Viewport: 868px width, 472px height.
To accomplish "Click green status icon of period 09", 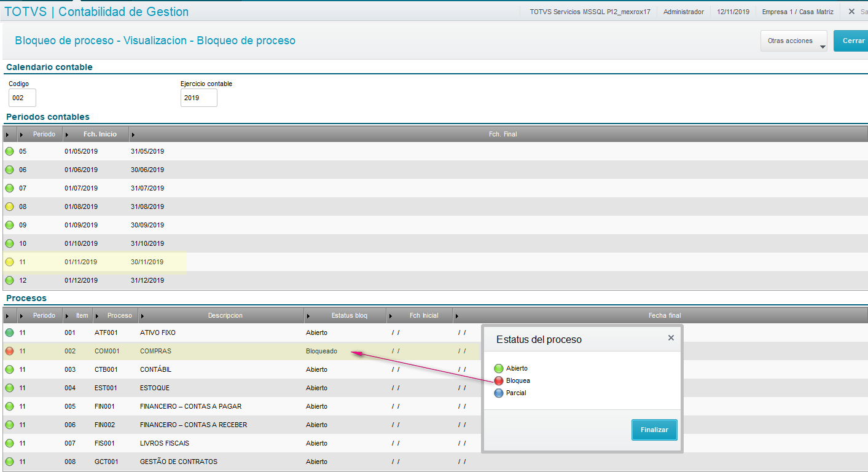I will pyautogui.click(x=9, y=225).
